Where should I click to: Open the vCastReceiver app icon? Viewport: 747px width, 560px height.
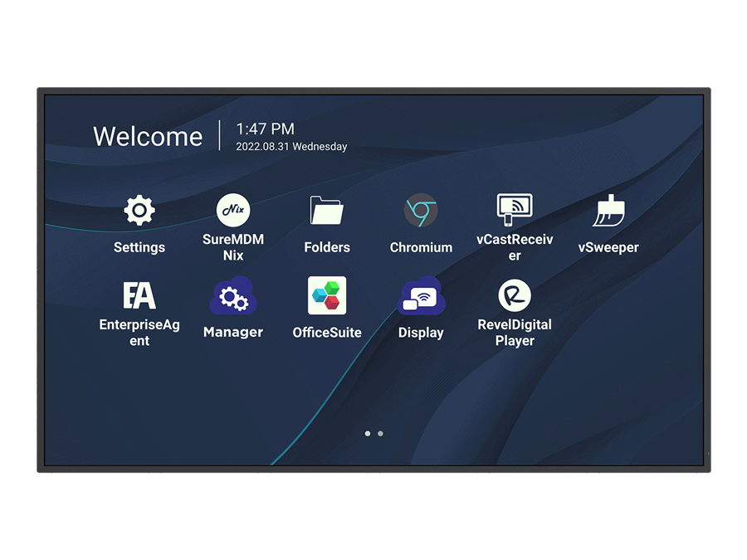point(515,209)
